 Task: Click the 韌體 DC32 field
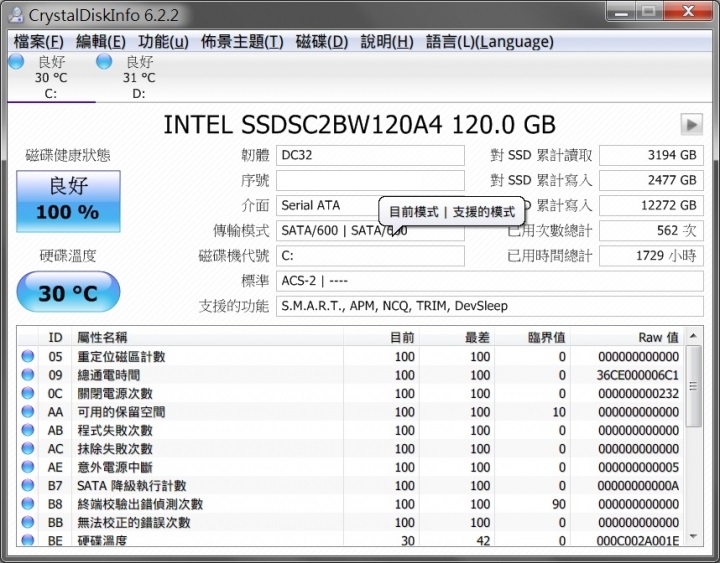click(x=370, y=155)
